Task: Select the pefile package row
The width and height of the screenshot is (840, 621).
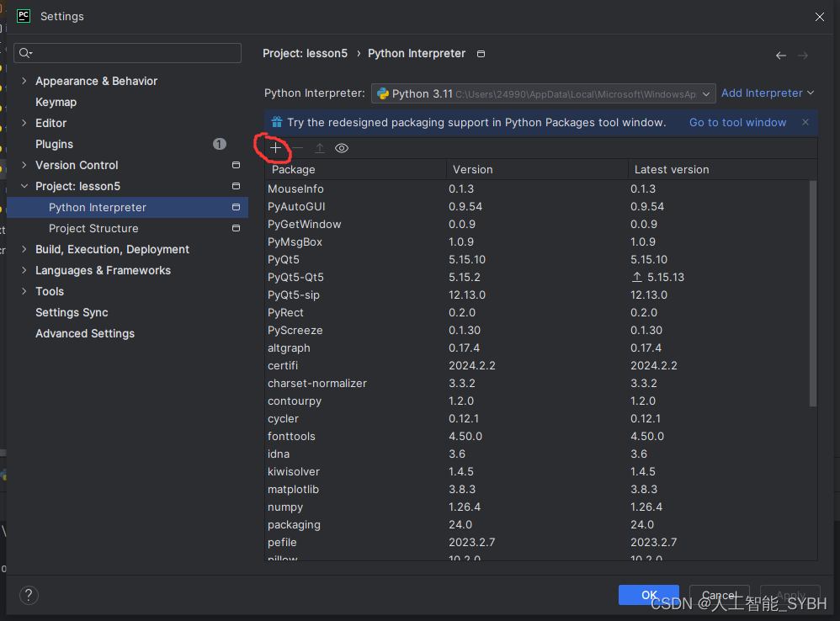Action: click(537, 542)
